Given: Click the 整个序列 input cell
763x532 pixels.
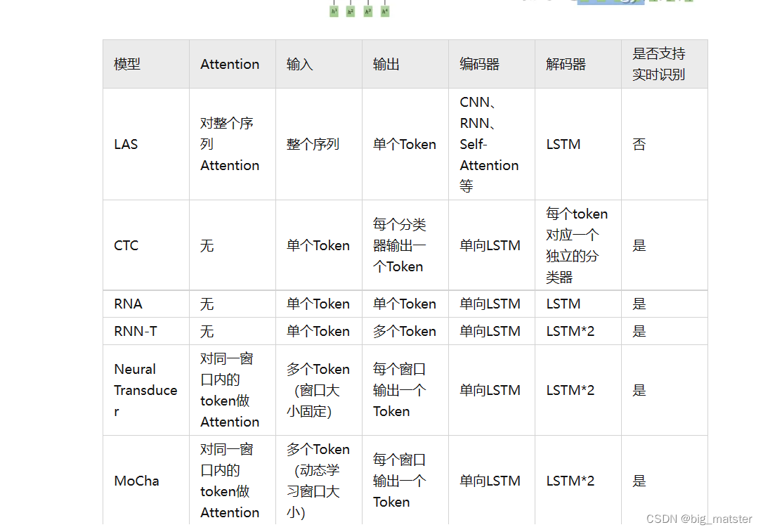Looking at the screenshot, I should click(319, 144).
